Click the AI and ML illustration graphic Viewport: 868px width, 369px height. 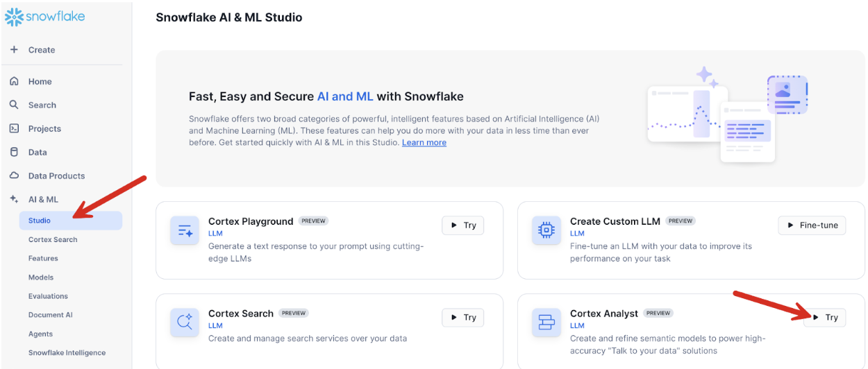[x=726, y=114]
